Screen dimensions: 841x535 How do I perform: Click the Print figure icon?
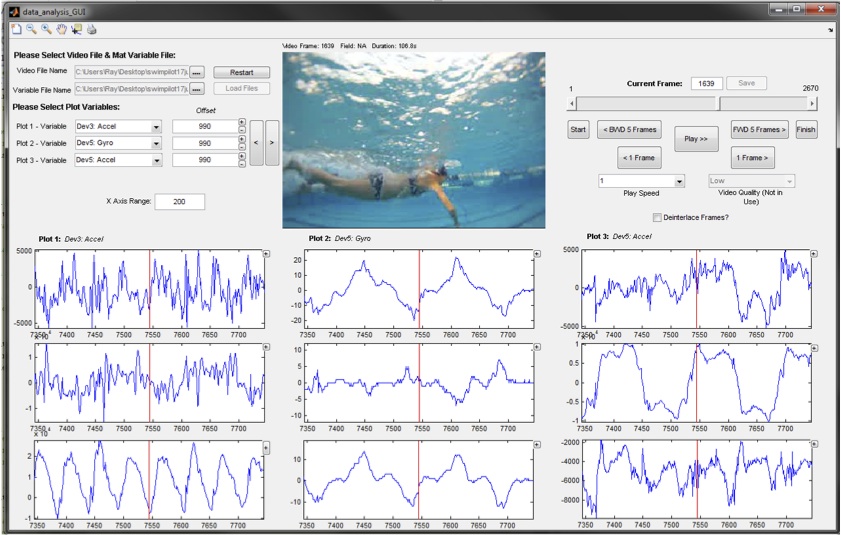(92, 30)
